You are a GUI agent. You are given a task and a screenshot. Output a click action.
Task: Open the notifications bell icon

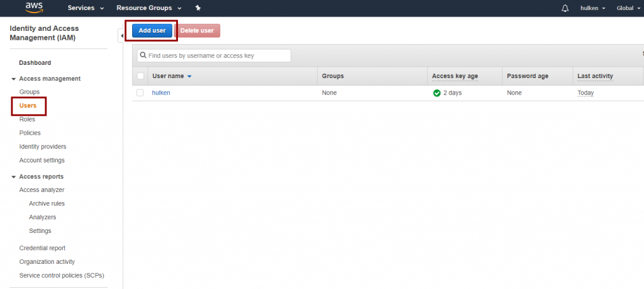click(x=565, y=8)
